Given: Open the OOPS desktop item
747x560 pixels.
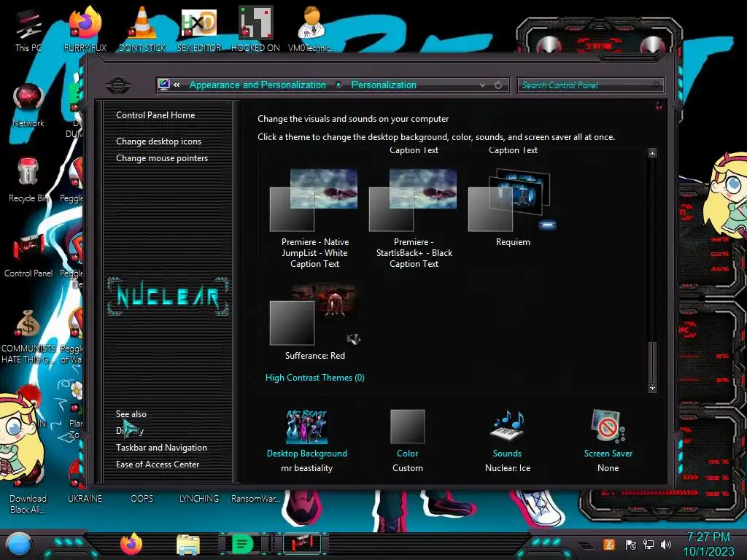Looking at the screenshot, I should (x=142, y=498).
